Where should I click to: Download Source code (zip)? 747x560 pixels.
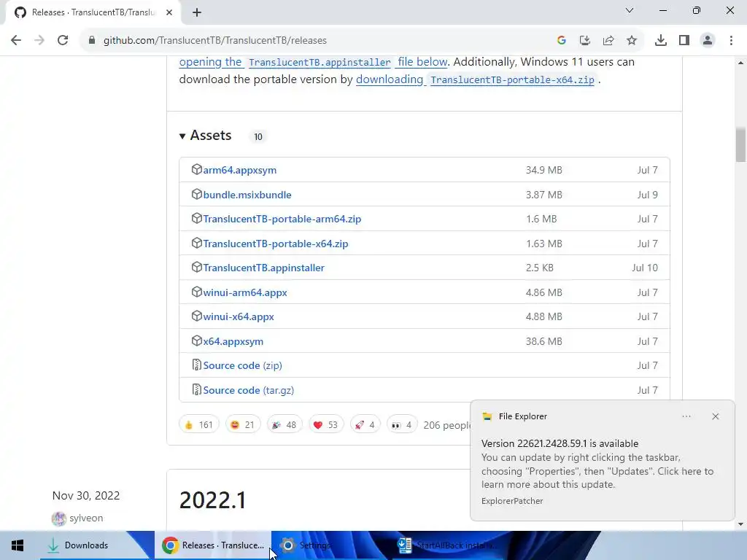(242, 365)
